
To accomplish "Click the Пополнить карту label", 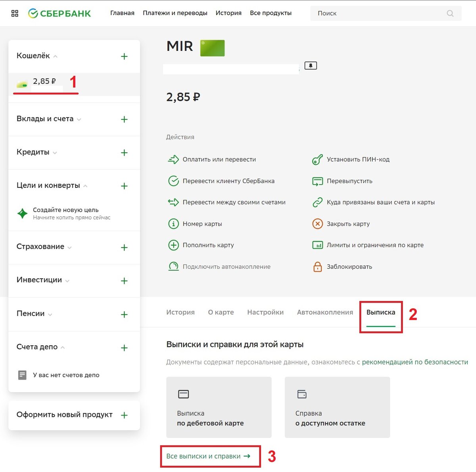I will [x=208, y=245].
